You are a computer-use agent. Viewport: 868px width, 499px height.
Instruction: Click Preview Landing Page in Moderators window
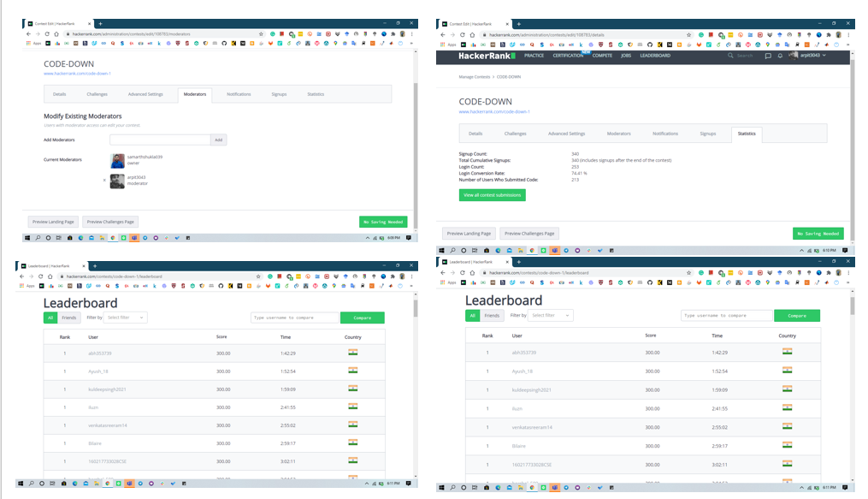point(53,222)
